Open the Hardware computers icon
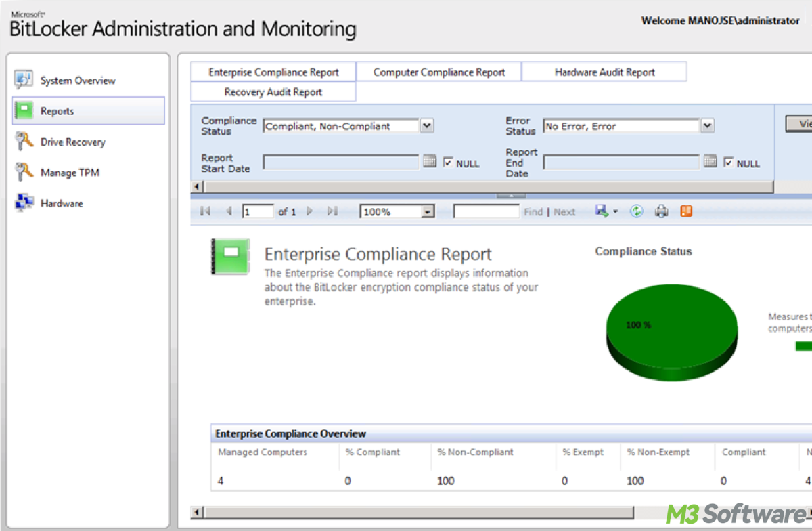The image size is (812, 531). coord(24,203)
